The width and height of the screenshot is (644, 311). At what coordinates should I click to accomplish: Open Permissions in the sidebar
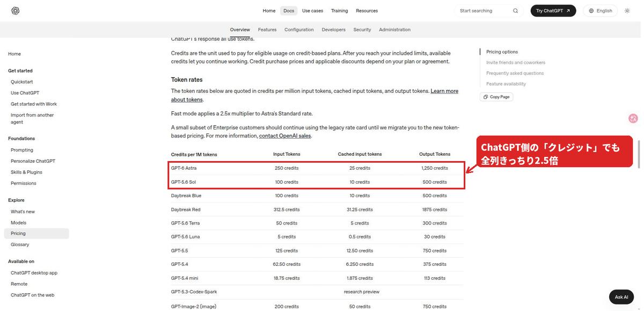pyautogui.click(x=24, y=183)
